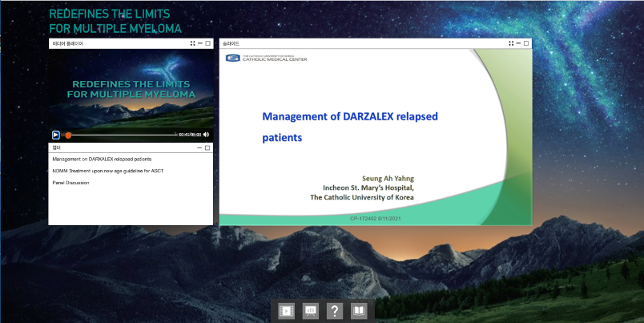This screenshot has height=323, width=644.
Task: Maximize the media player panel
Action: 207,43
